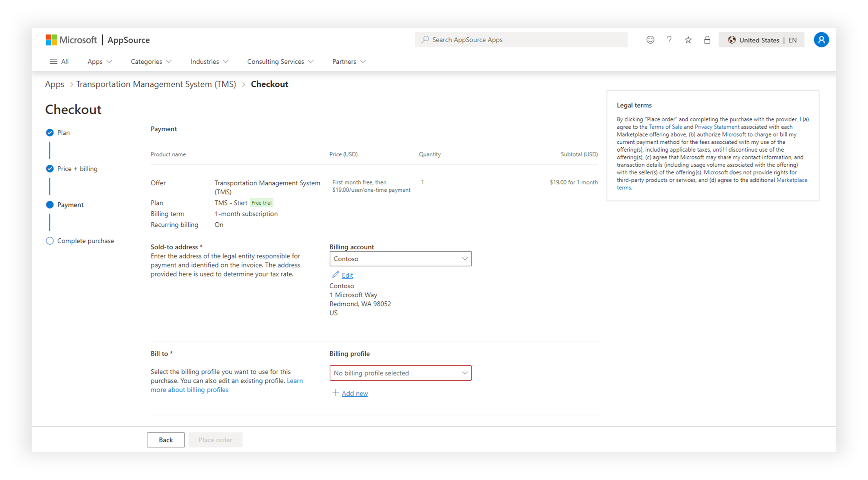868x480 pixels.
Task: Click the lock icon in header
Action: [707, 40]
